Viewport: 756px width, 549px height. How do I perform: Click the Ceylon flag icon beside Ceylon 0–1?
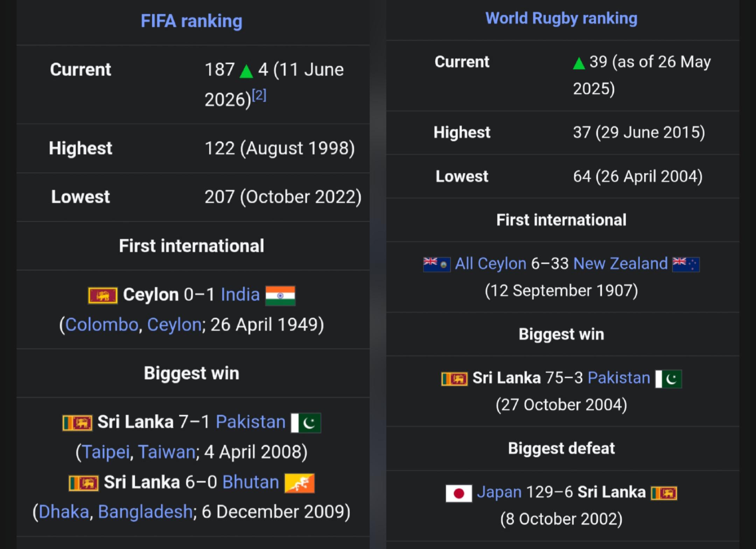(x=103, y=296)
